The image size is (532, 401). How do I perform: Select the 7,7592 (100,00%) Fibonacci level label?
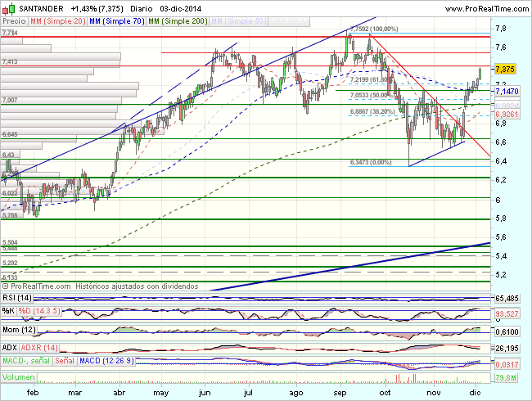(x=374, y=29)
